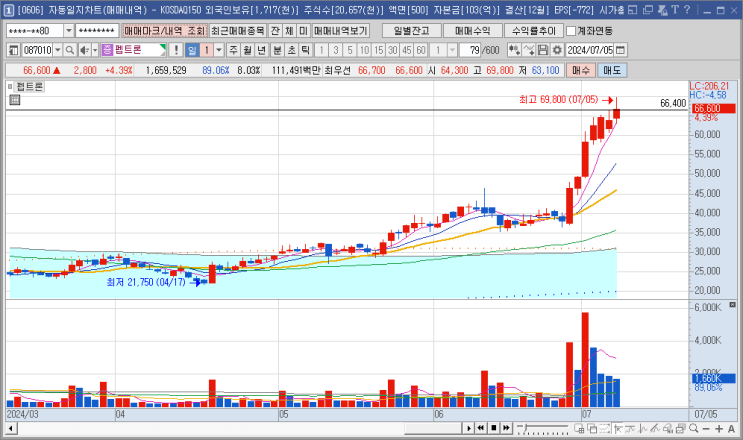Click the play button in chart playback
The width and height of the screenshot is (743, 440).
tap(468, 428)
